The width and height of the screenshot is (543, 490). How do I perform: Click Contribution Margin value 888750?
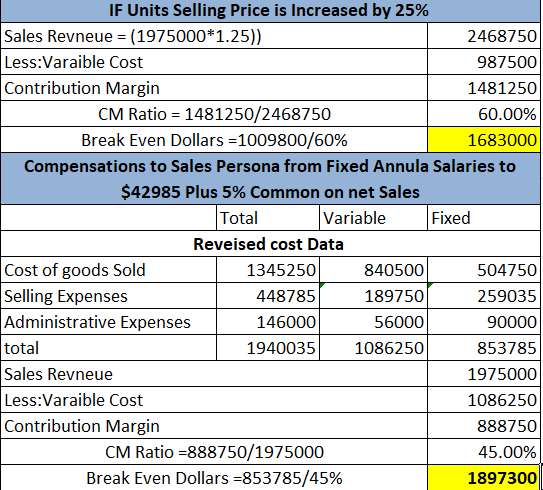[x=484, y=426]
